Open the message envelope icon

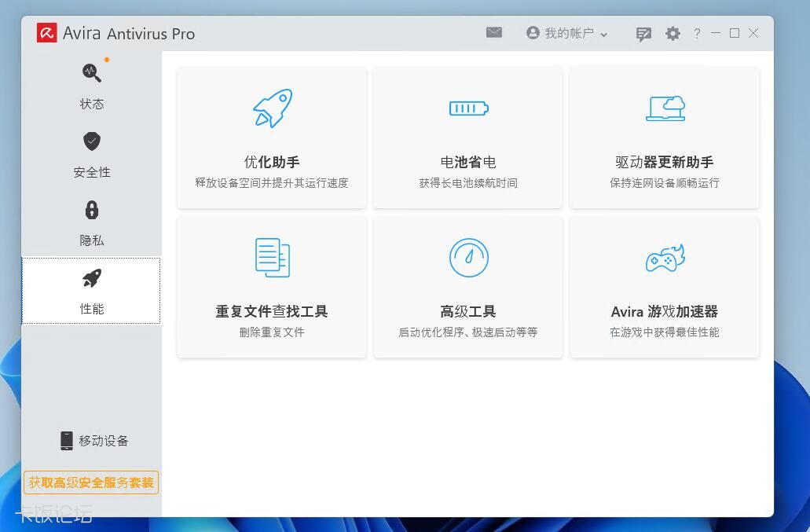point(494,33)
